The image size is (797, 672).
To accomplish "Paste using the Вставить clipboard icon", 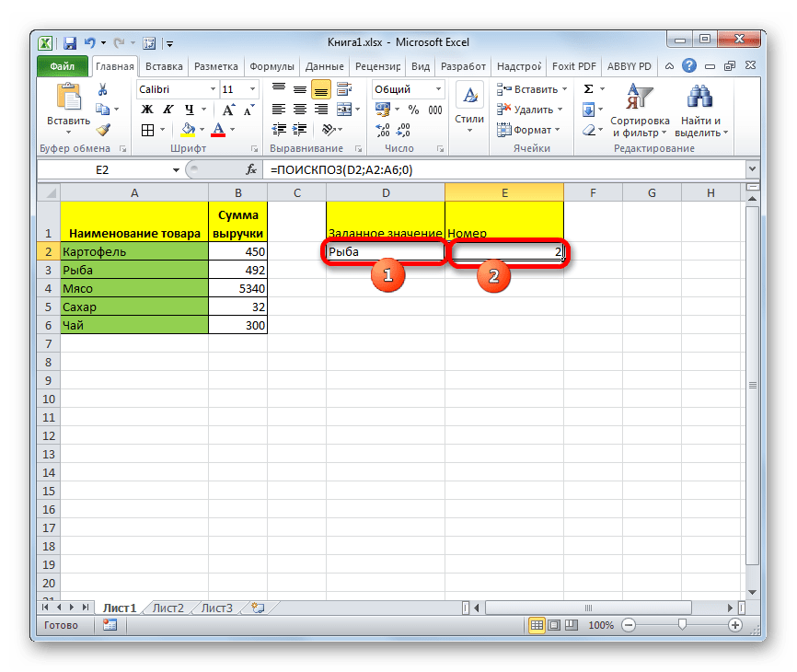I will tap(69, 97).
